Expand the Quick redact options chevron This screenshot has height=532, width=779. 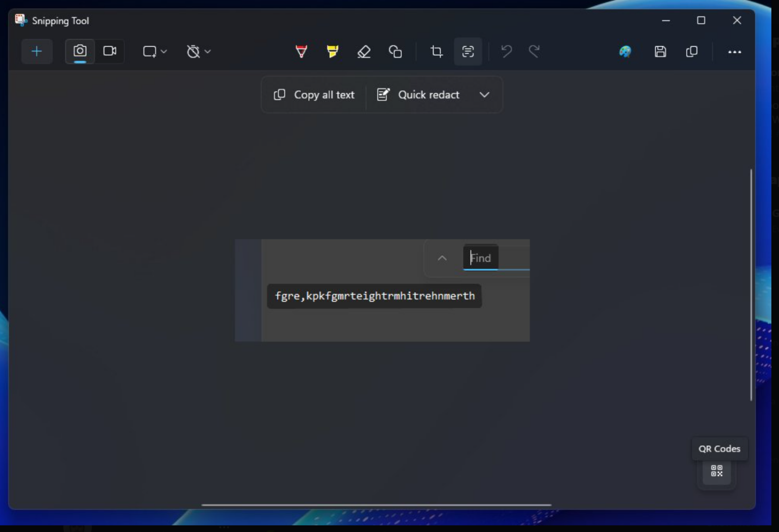tap(484, 94)
